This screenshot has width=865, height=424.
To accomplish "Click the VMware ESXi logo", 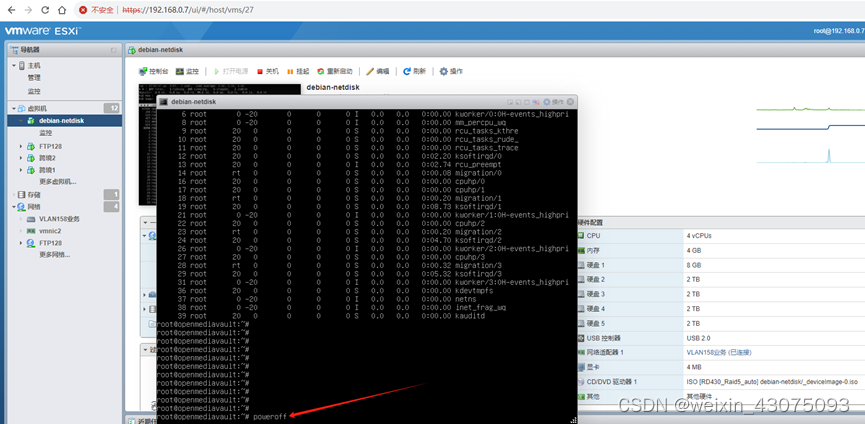I will tap(42, 31).
